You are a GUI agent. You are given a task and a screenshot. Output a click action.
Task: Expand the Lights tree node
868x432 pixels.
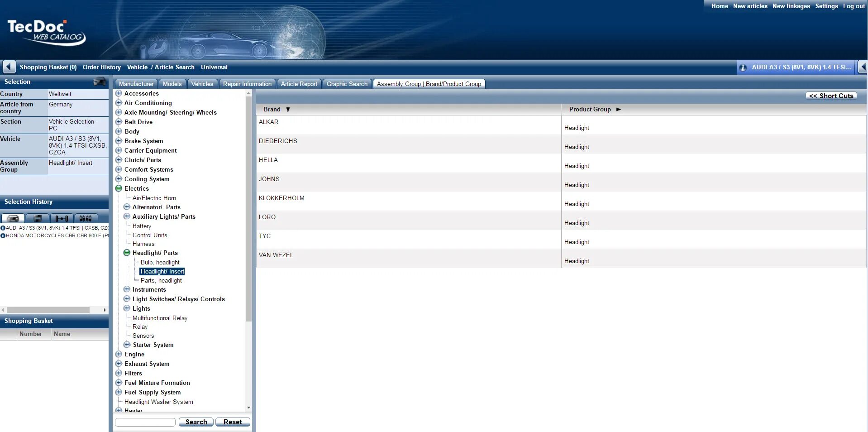(127, 308)
